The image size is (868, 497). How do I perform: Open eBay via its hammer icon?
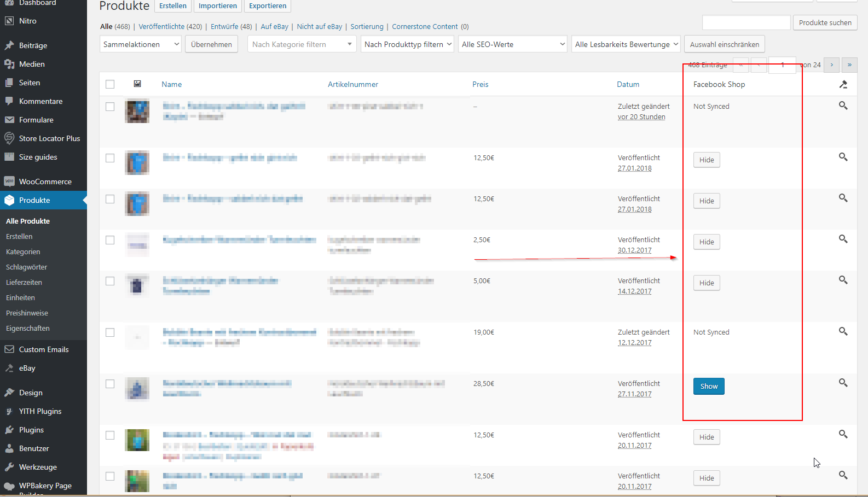(x=9, y=368)
